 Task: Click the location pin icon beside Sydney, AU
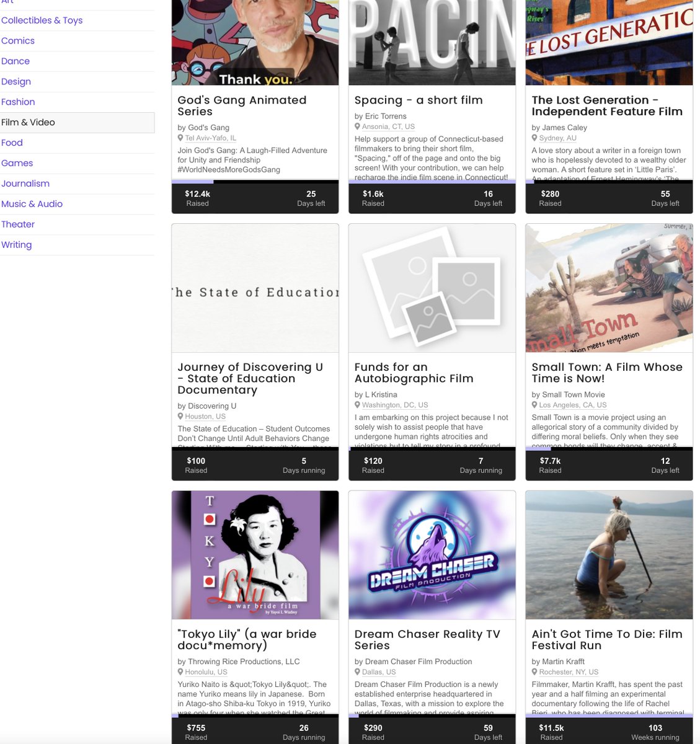click(534, 138)
